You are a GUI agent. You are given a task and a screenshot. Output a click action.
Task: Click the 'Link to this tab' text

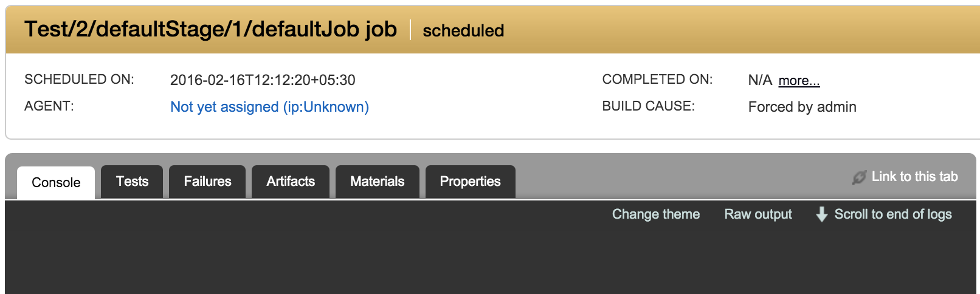coord(914,177)
